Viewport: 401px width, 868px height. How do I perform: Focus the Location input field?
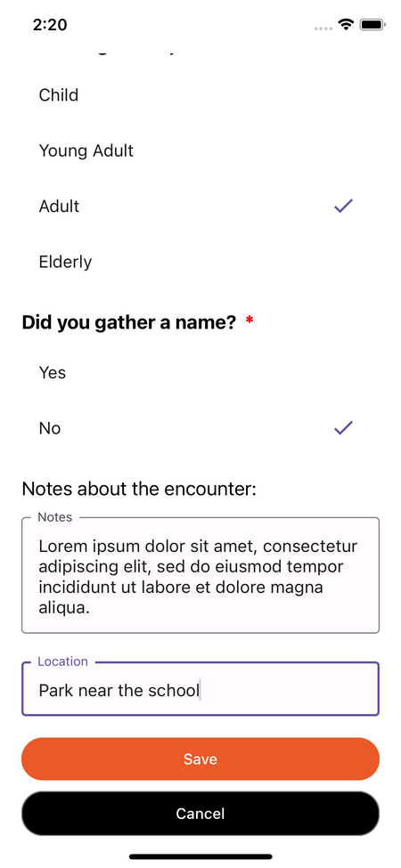pyautogui.click(x=200, y=689)
